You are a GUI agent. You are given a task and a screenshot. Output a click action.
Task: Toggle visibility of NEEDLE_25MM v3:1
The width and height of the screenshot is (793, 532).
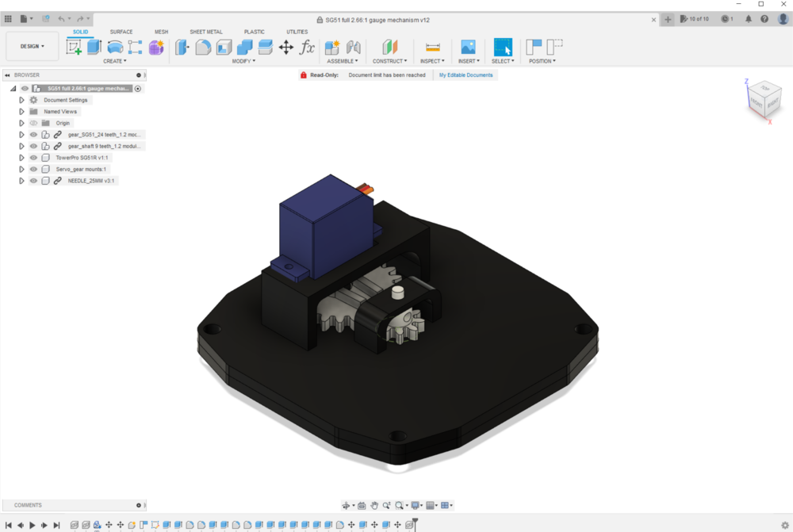(x=33, y=181)
